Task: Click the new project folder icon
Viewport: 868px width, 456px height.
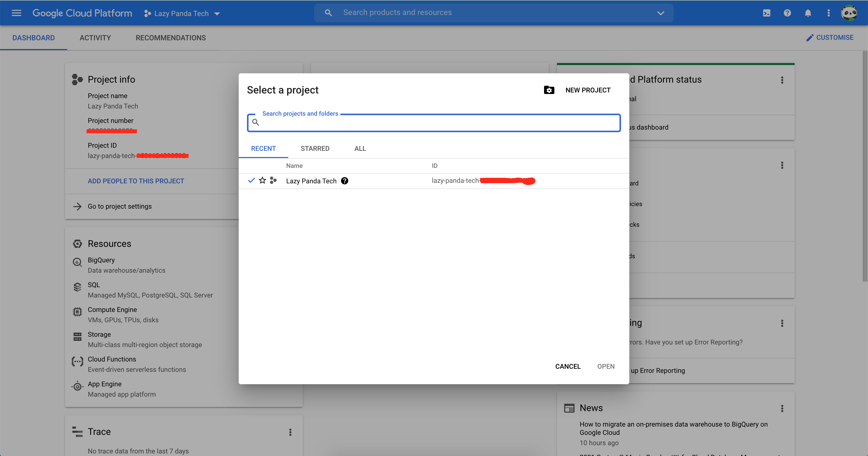Action: click(x=549, y=90)
